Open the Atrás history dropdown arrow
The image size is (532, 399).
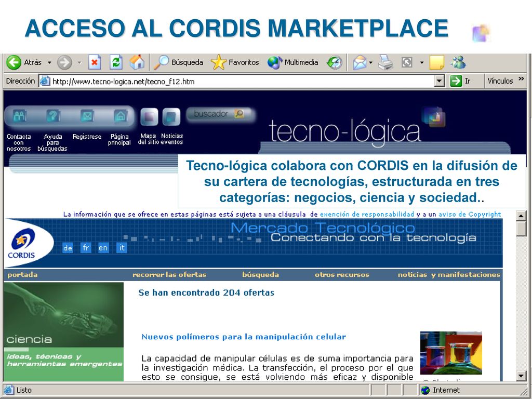(49, 62)
